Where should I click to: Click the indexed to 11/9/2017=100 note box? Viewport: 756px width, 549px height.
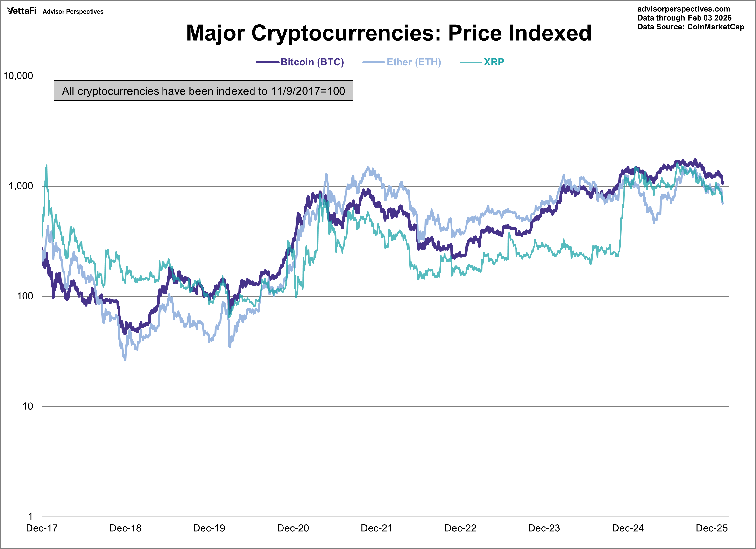click(x=203, y=91)
